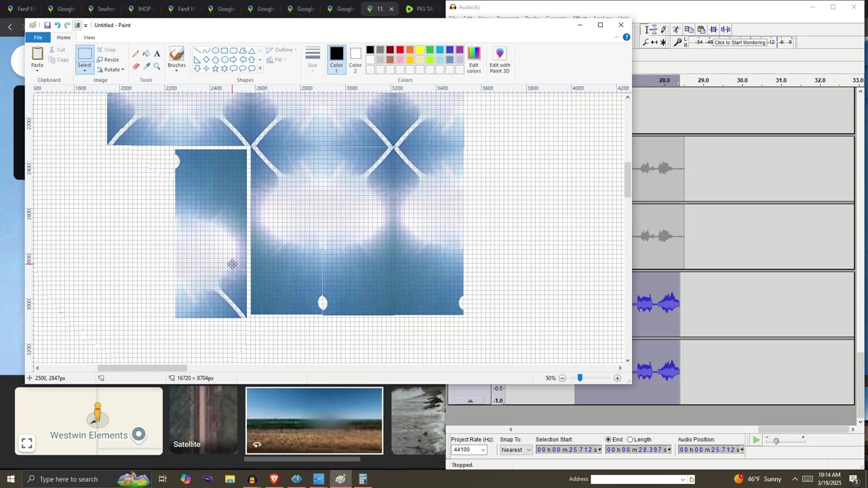Click the Crop option in Image group

(106, 49)
